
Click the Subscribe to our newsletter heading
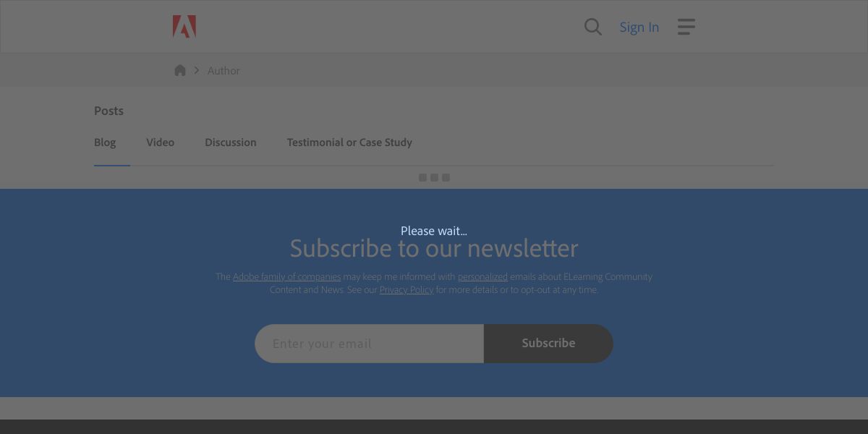point(434,248)
